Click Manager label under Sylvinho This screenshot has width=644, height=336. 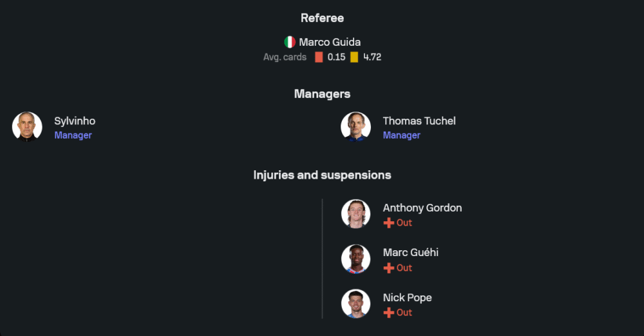coord(73,135)
